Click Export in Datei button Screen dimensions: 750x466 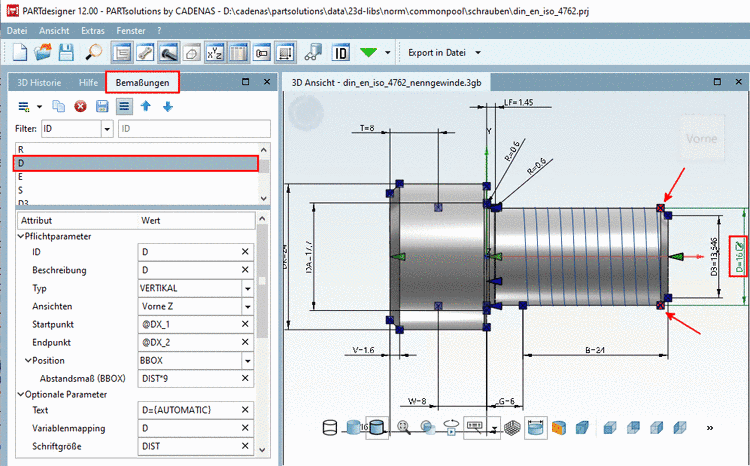(437, 51)
